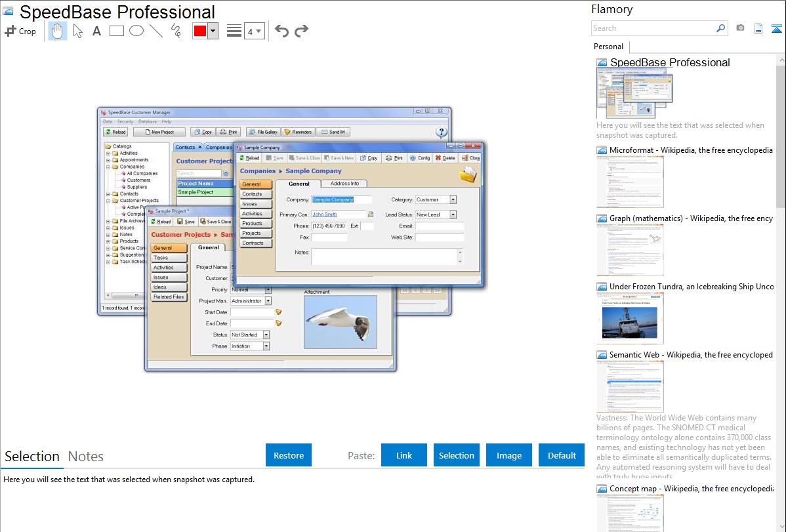
Task: Select the straight line tool
Action: click(x=156, y=31)
